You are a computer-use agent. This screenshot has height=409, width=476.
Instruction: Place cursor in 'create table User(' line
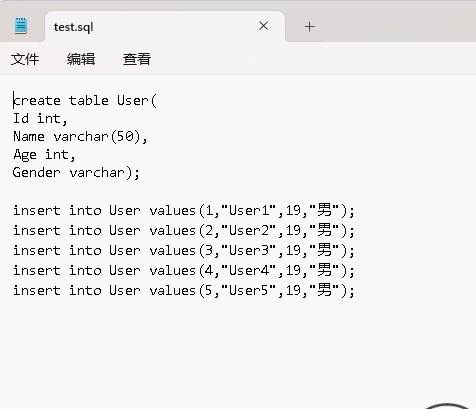(85, 100)
